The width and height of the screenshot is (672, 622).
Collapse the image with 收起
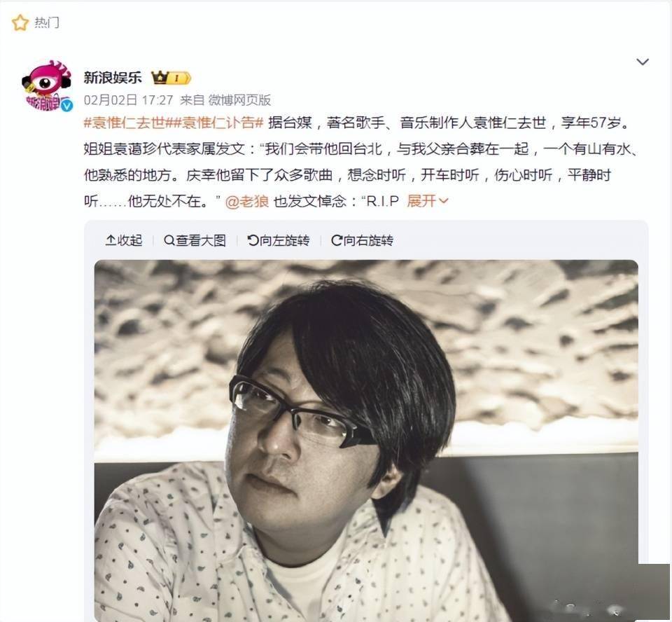[x=123, y=240]
